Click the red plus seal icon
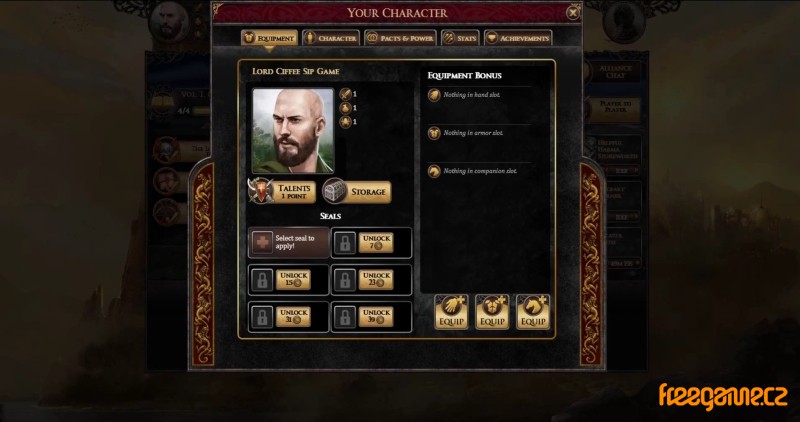 (262, 242)
